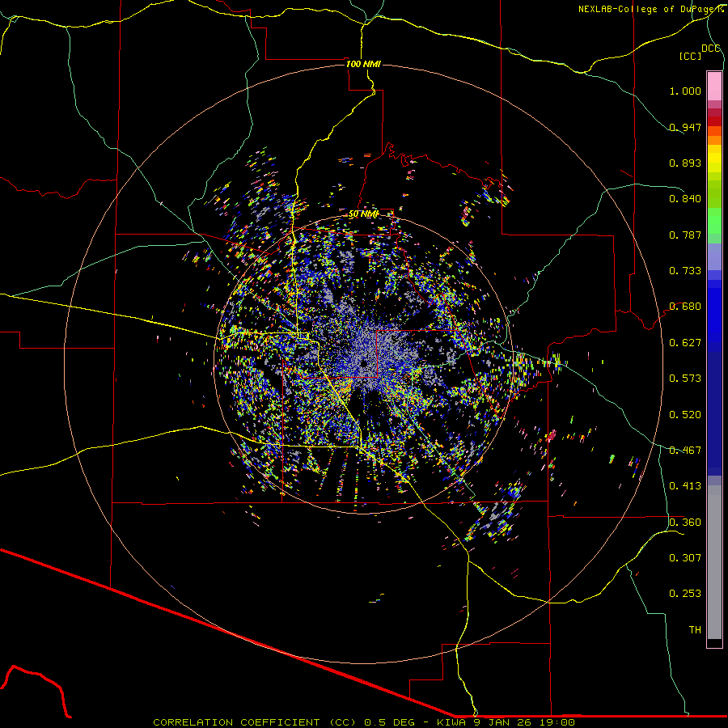Screen dimensions: 728x728
Task: Select the 0.253 scale value
Action: coord(685,594)
